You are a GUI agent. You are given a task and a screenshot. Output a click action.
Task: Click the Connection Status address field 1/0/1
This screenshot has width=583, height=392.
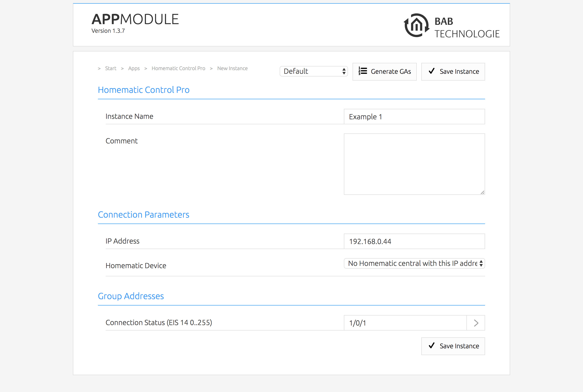405,323
